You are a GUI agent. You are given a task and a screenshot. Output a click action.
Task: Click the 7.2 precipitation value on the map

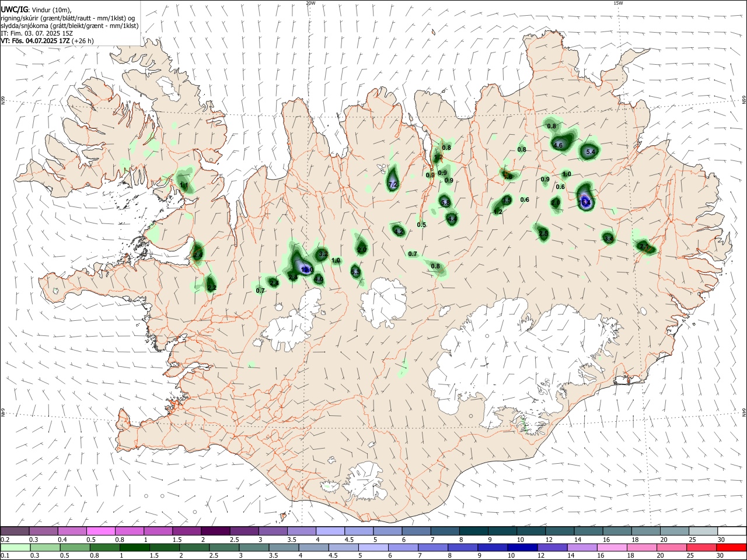coord(393,184)
